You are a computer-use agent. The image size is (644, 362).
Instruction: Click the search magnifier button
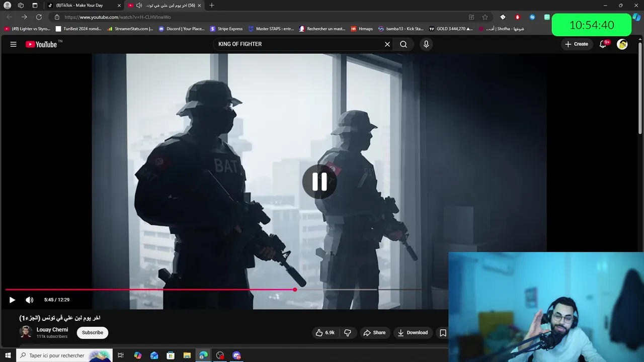(404, 44)
